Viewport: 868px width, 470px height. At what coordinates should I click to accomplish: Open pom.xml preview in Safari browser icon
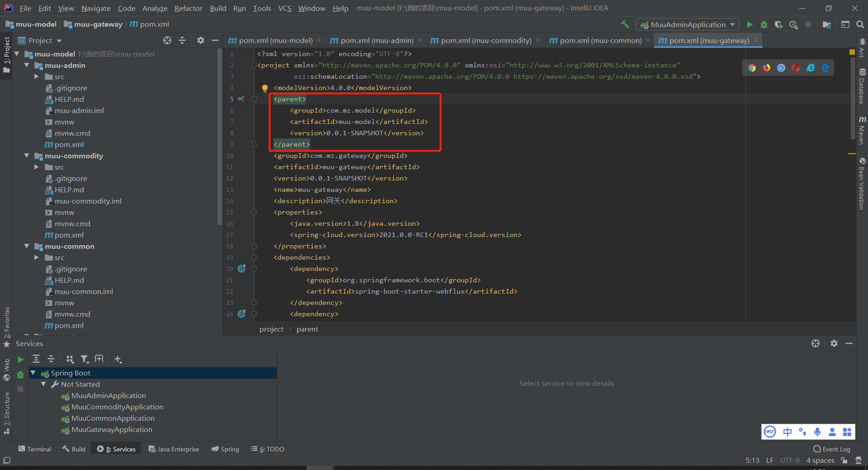point(781,68)
